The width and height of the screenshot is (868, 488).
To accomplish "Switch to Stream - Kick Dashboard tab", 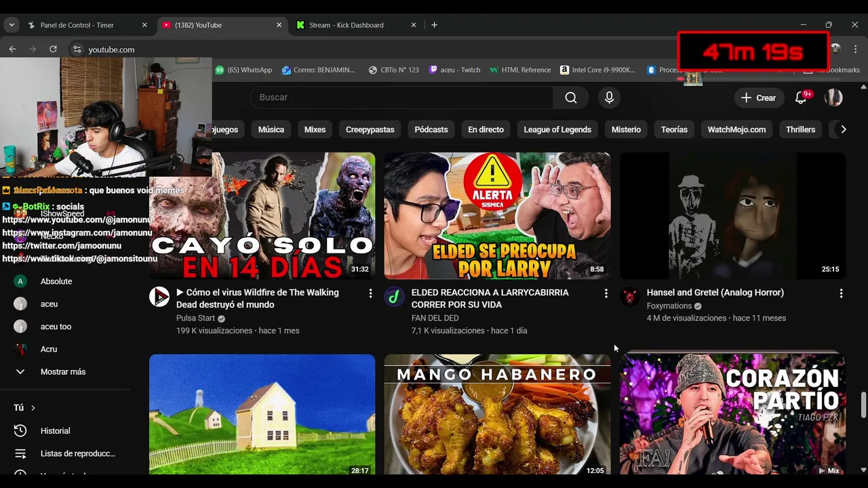I will tap(357, 25).
